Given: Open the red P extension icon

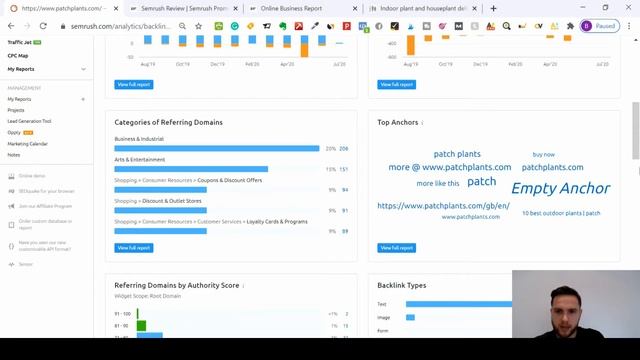Looking at the screenshot, I should 347,26.
